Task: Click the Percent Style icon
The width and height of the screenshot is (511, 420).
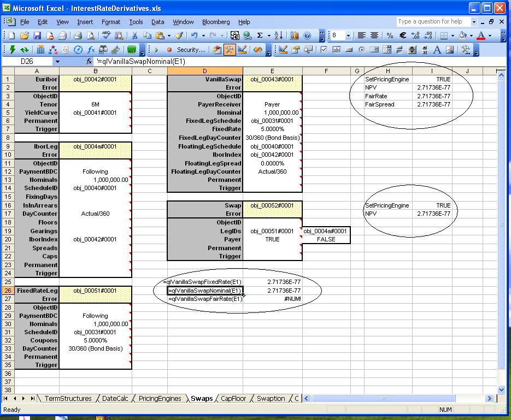Action: pyautogui.click(x=390, y=36)
